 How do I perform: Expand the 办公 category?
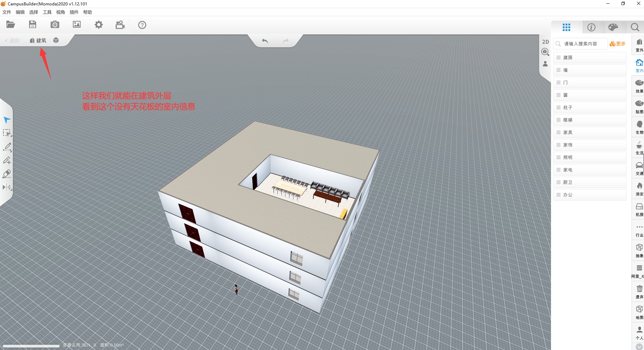tap(590, 195)
